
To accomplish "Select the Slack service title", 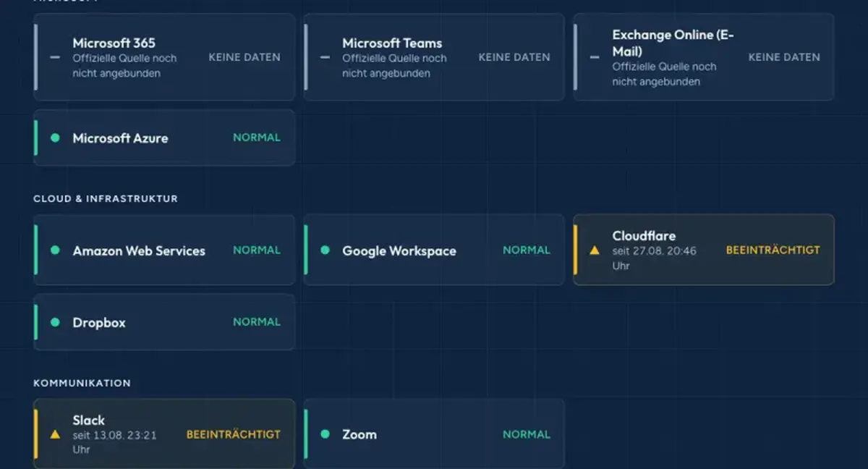I will [x=88, y=420].
